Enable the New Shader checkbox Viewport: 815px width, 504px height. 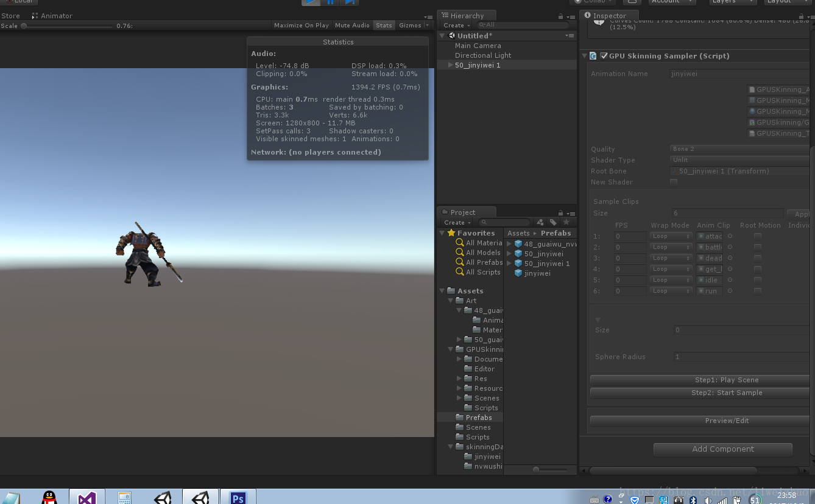click(674, 182)
